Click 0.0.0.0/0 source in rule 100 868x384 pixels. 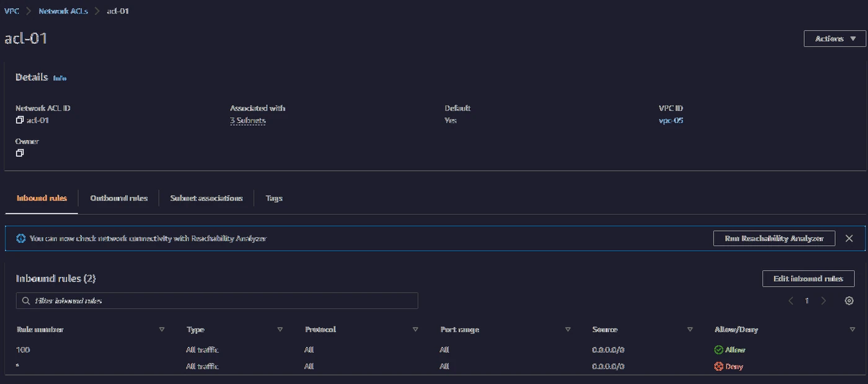(608, 350)
